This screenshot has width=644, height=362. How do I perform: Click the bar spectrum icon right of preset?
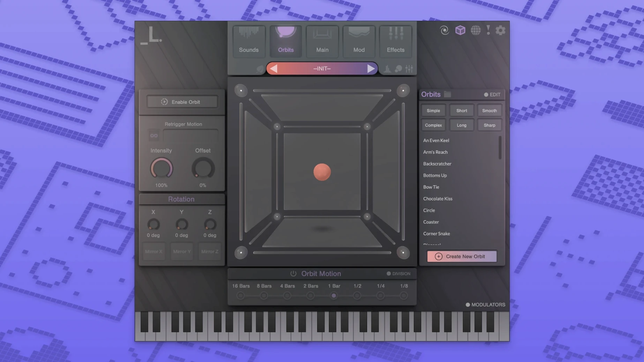pyautogui.click(x=387, y=69)
